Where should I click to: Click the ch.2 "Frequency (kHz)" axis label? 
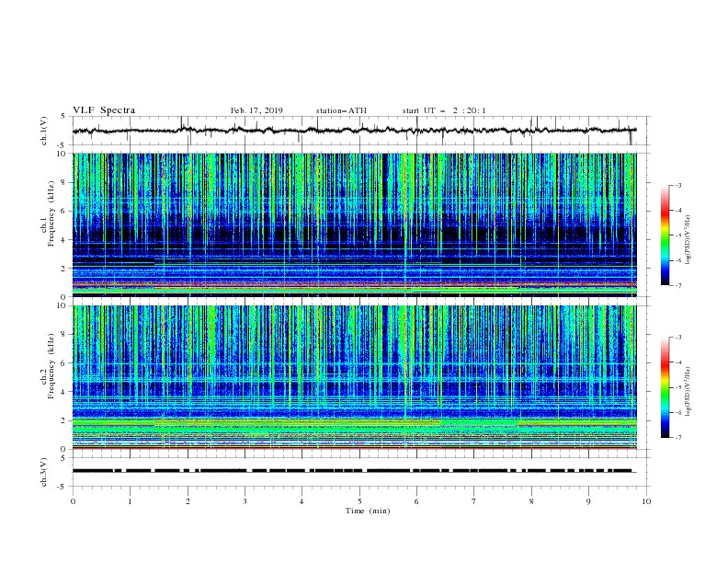pos(51,366)
